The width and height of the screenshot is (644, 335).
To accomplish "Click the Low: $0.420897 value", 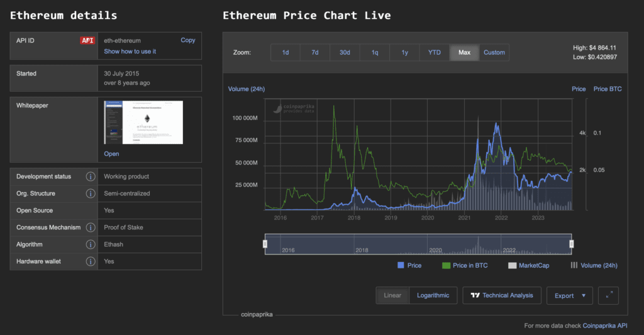I will click(595, 57).
